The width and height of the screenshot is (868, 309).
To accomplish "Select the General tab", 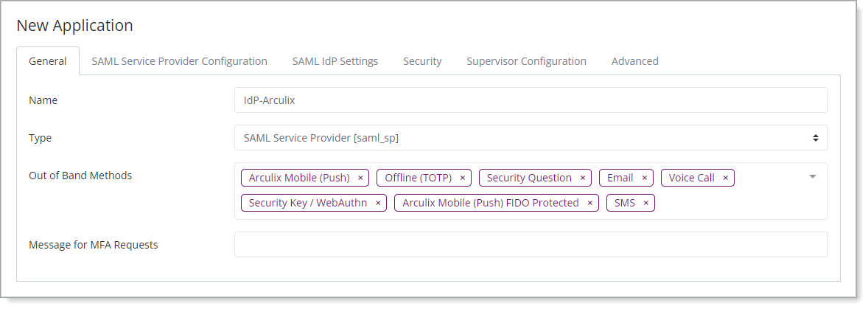I will click(48, 61).
